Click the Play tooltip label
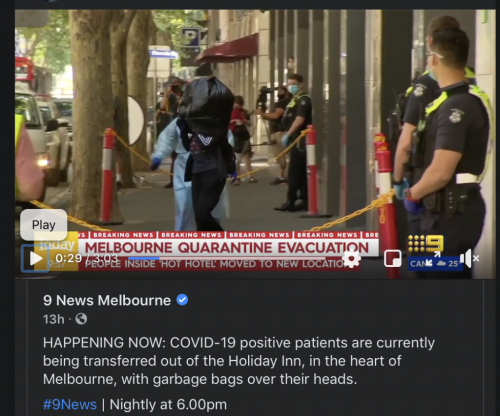This screenshot has height=416, width=500. [44, 225]
